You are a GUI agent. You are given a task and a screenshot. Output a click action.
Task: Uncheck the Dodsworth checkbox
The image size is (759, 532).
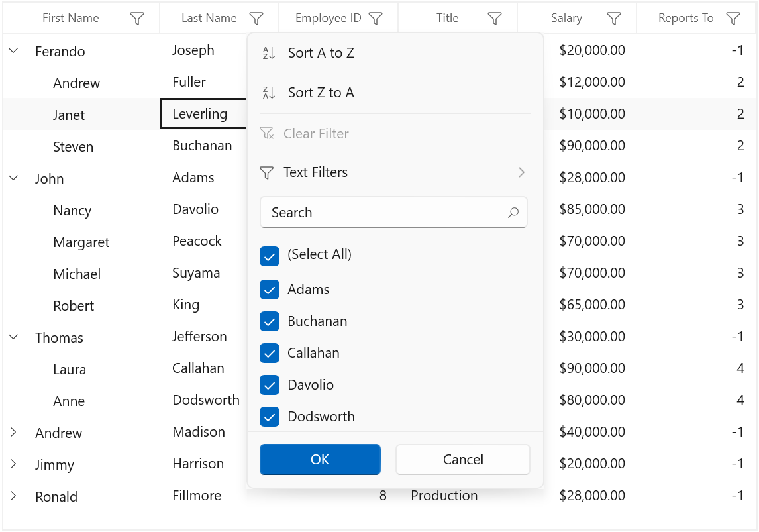(x=270, y=417)
